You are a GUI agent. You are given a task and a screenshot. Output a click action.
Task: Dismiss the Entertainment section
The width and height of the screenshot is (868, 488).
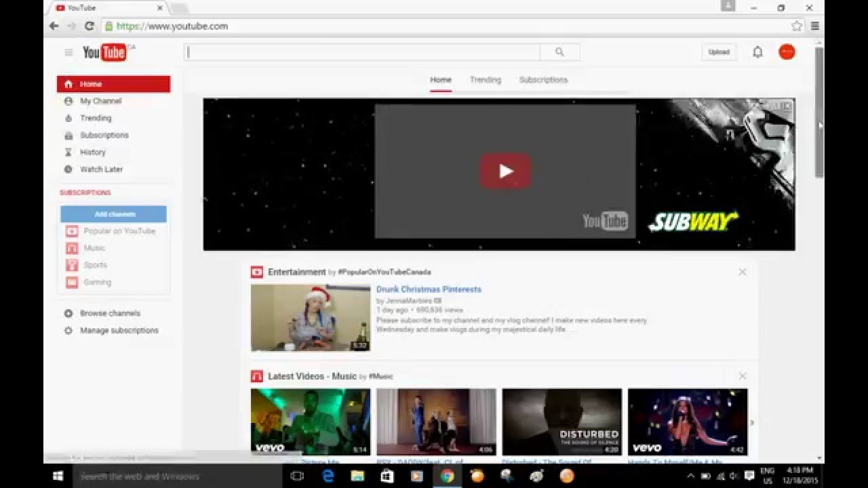[x=743, y=272]
